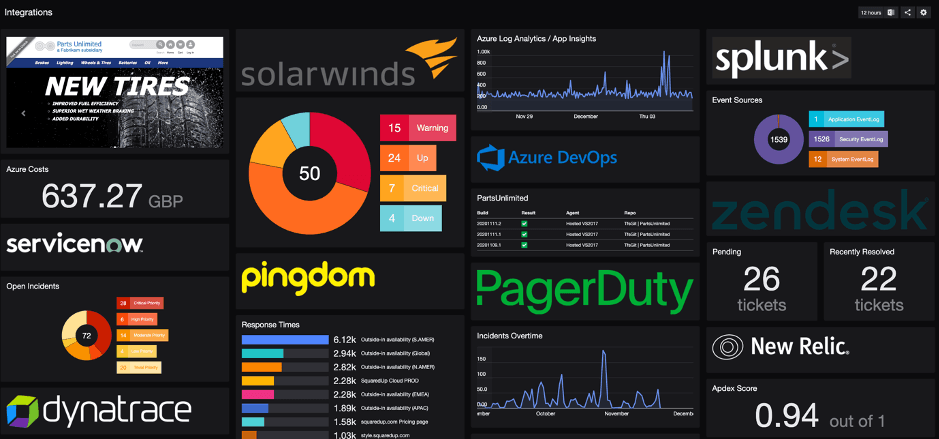The height and width of the screenshot is (439, 939).
Task: Click the share dashboard icon
Action: click(908, 12)
